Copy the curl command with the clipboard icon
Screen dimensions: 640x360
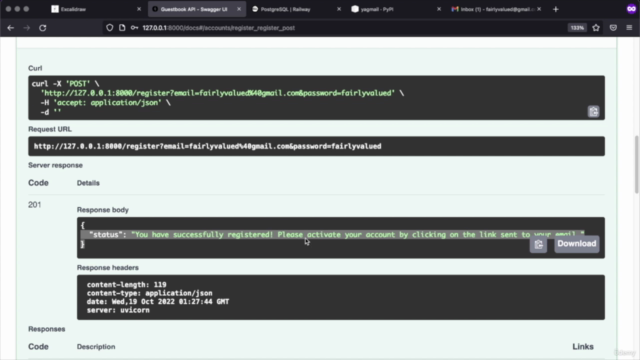(593, 111)
